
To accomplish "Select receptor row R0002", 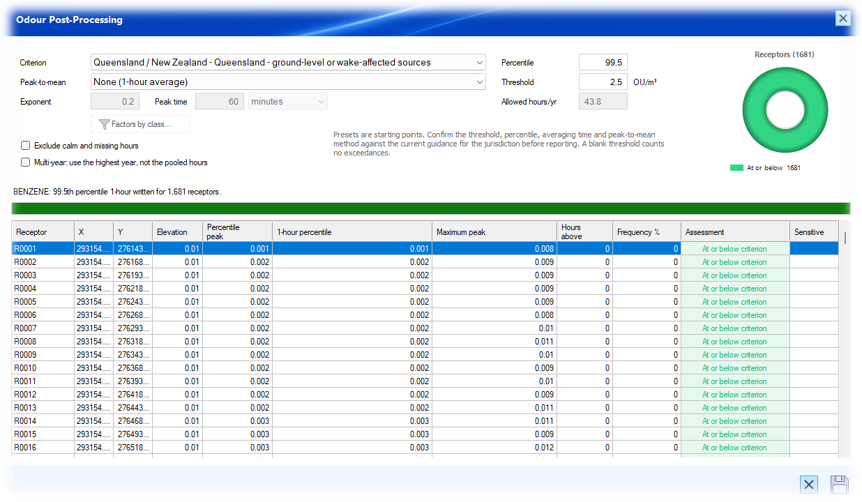I will [x=425, y=262].
